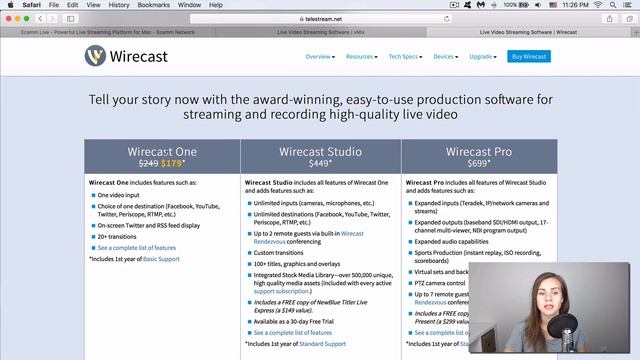Click the Wirecast Pro plan header

point(479,156)
